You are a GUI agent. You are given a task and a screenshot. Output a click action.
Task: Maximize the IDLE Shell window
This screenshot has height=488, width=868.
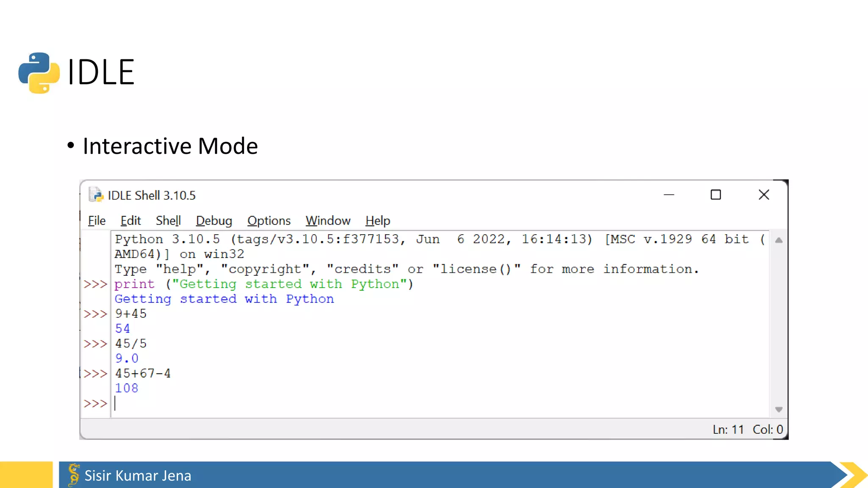tap(715, 195)
